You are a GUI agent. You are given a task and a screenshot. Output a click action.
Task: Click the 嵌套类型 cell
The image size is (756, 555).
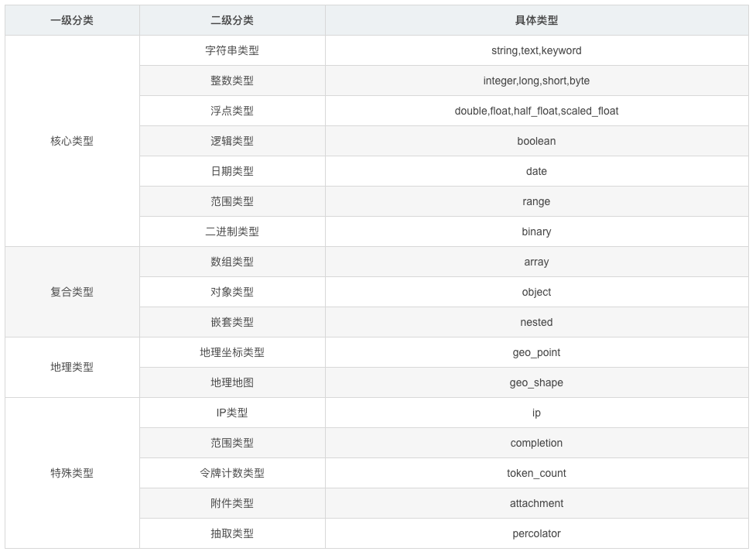tap(232, 322)
